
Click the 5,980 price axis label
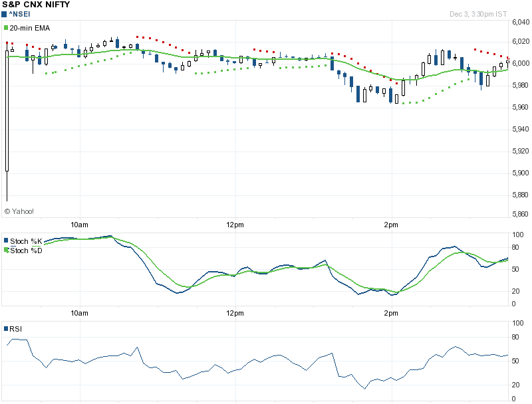pos(521,86)
